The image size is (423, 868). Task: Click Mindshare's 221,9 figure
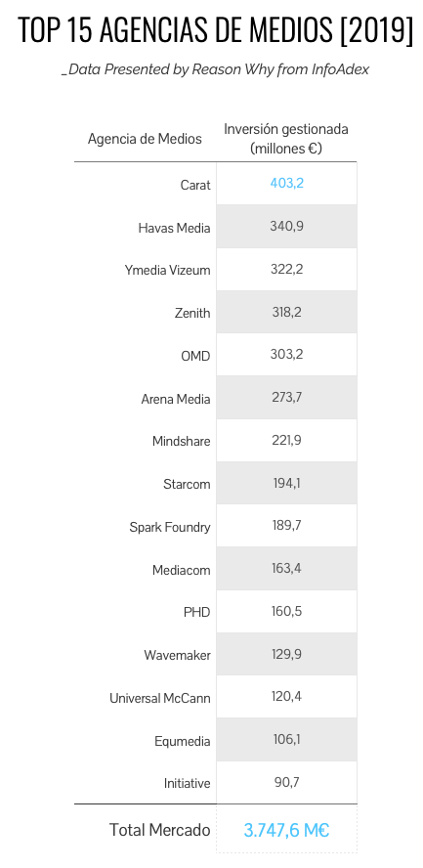coord(286,440)
